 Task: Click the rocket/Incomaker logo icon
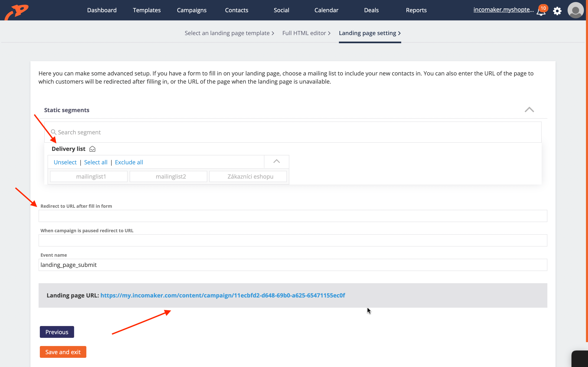[x=17, y=10]
